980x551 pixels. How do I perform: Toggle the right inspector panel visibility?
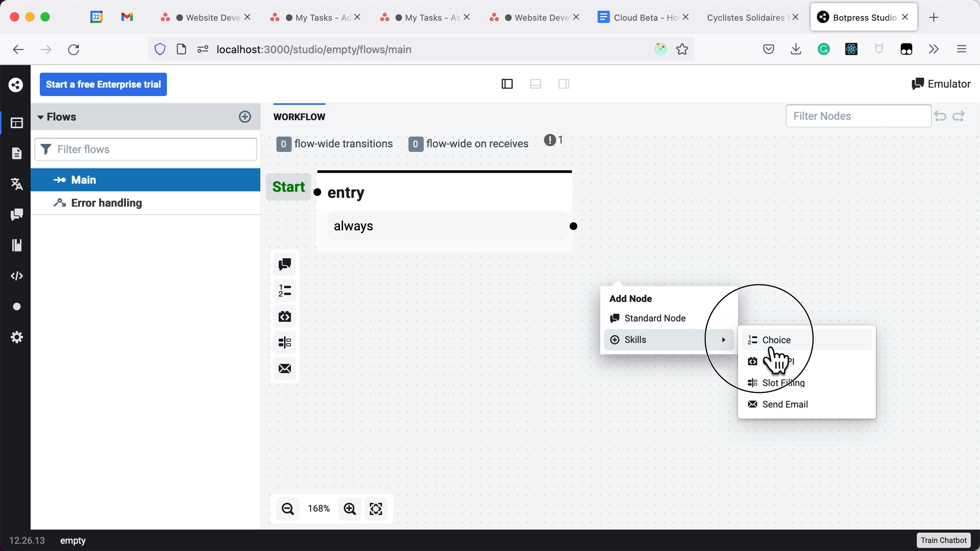coord(563,84)
